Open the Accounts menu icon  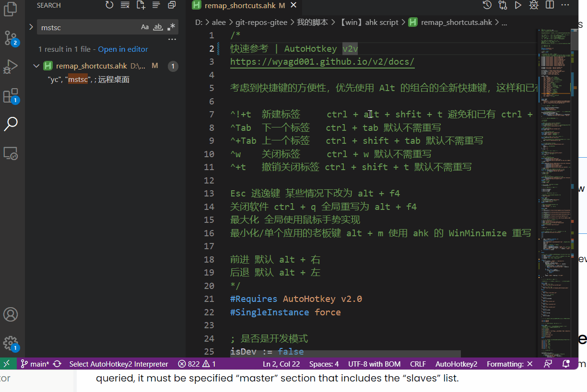click(11, 314)
